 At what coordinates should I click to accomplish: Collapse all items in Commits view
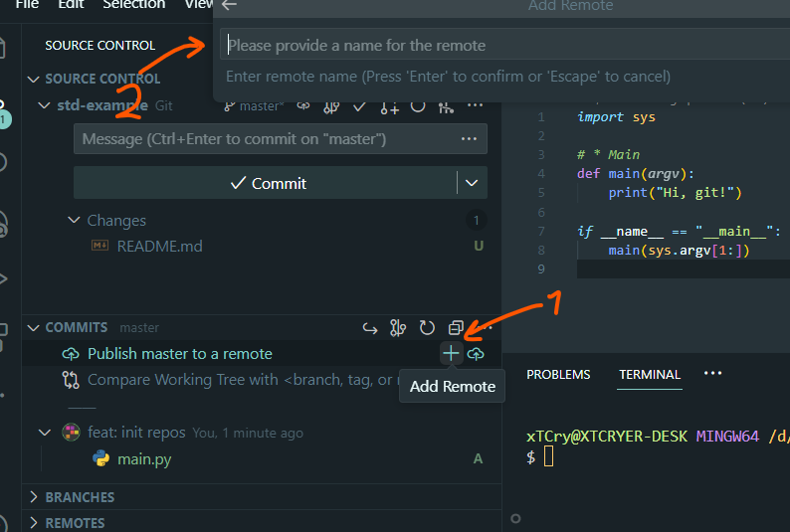tap(456, 327)
